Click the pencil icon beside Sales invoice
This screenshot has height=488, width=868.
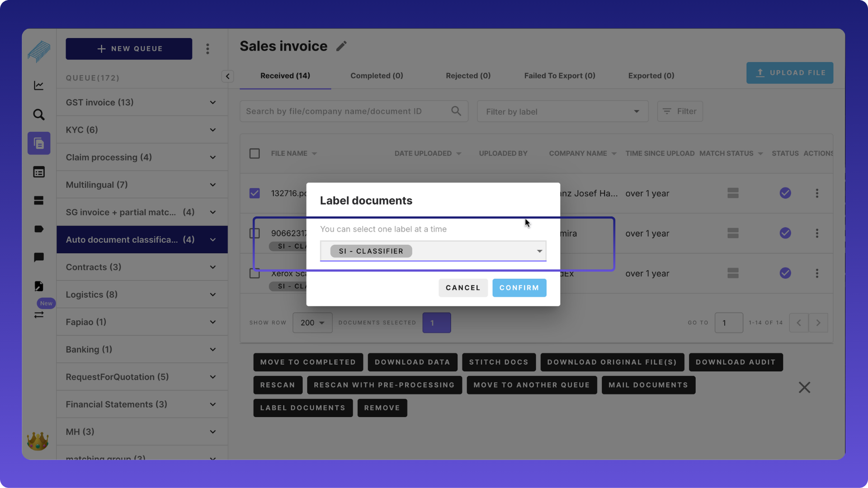[x=341, y=46]
